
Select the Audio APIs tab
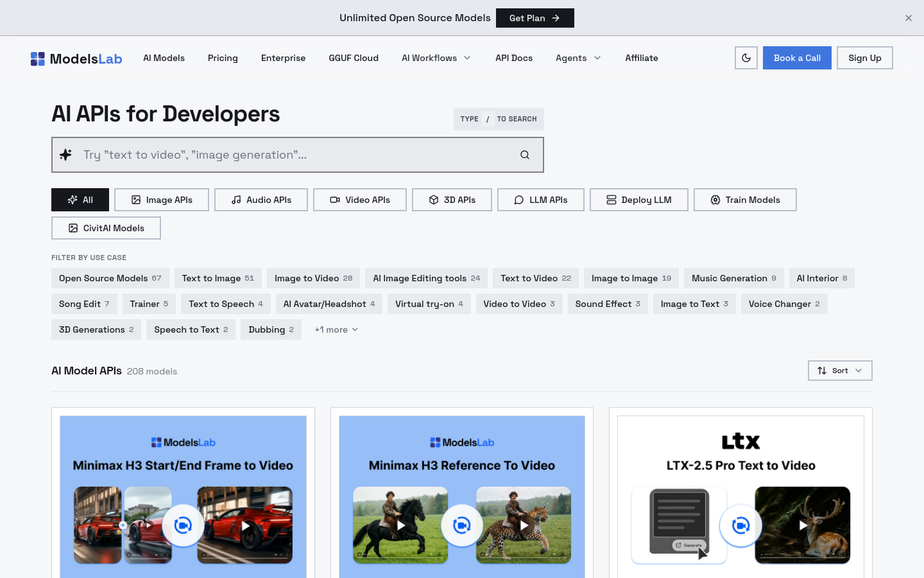point(261,200)
